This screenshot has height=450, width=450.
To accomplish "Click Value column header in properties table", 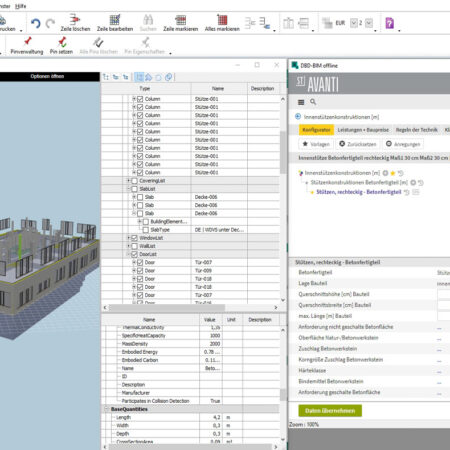I will [x=210, y=320].
